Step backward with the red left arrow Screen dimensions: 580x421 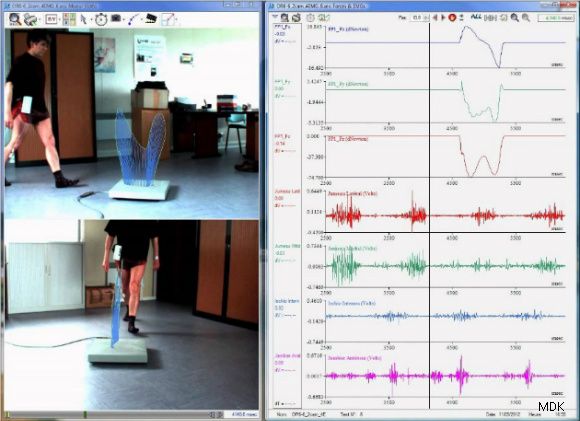tap(435, 17)
